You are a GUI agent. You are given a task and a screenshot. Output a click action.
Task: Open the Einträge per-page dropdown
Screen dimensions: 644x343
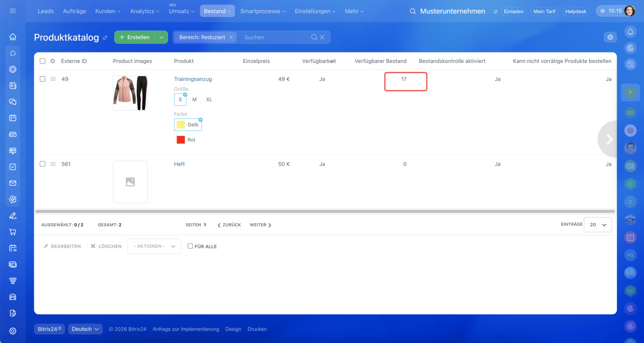(x=598, y=225)
